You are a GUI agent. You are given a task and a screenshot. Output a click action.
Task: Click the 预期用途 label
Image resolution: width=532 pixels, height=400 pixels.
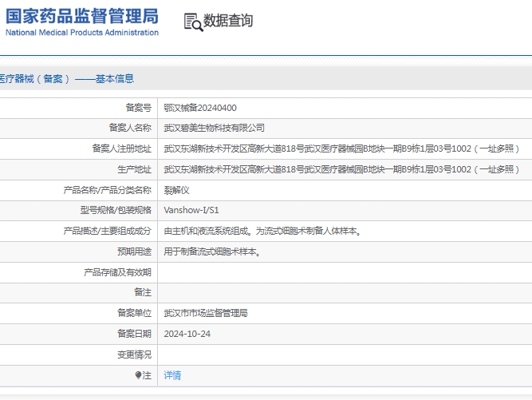click(x=134, y=252)
